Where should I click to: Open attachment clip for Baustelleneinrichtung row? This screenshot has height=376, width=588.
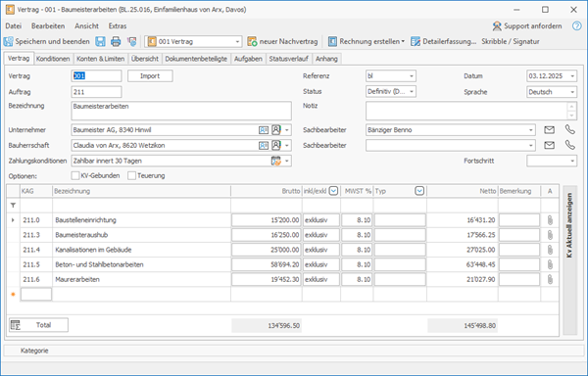[x=550, y=220]
